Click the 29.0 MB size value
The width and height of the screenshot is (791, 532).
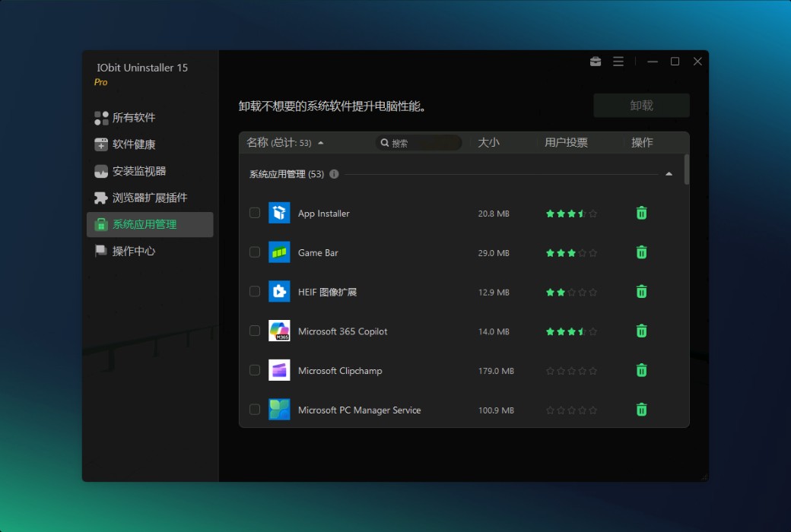[x=494, y=252]
